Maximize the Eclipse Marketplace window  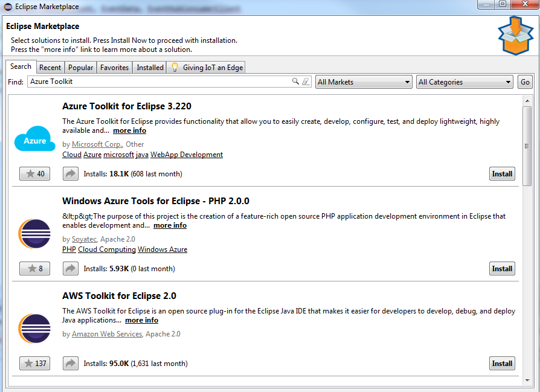(503, 4)
